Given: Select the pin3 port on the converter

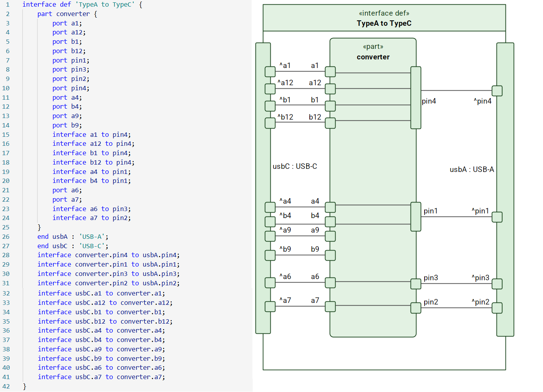Looking at the screenshot, I should point(415,284).
